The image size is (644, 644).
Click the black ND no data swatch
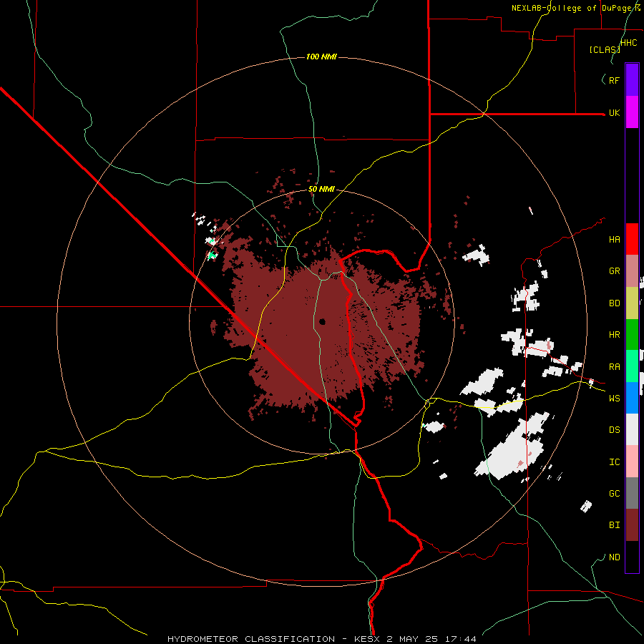632,557
